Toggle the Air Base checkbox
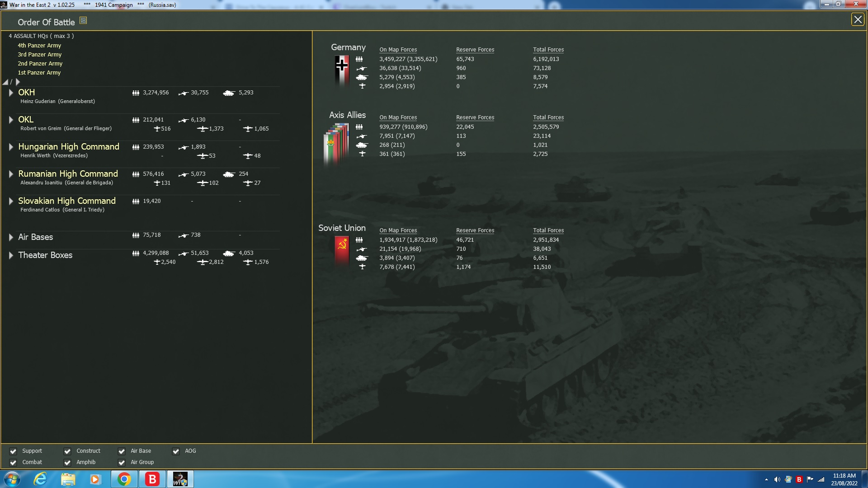This screenshot has width=868, height=488. click(x=122, y=451)
